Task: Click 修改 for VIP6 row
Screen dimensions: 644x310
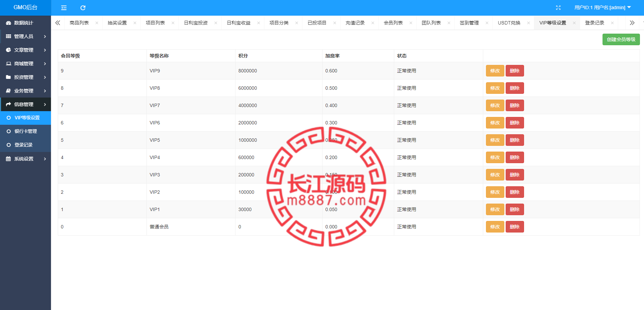Action: pos(495,123)
